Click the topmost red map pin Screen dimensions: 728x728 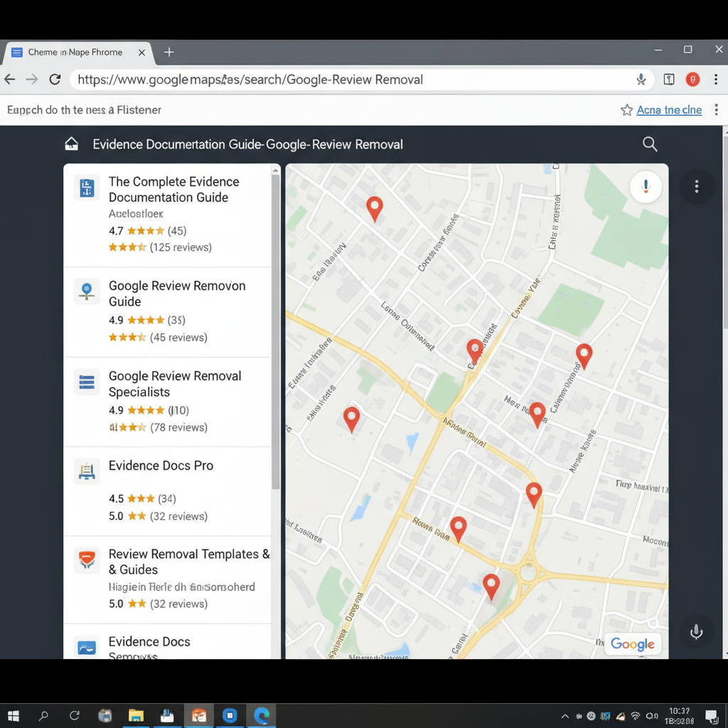click(375, 208)
